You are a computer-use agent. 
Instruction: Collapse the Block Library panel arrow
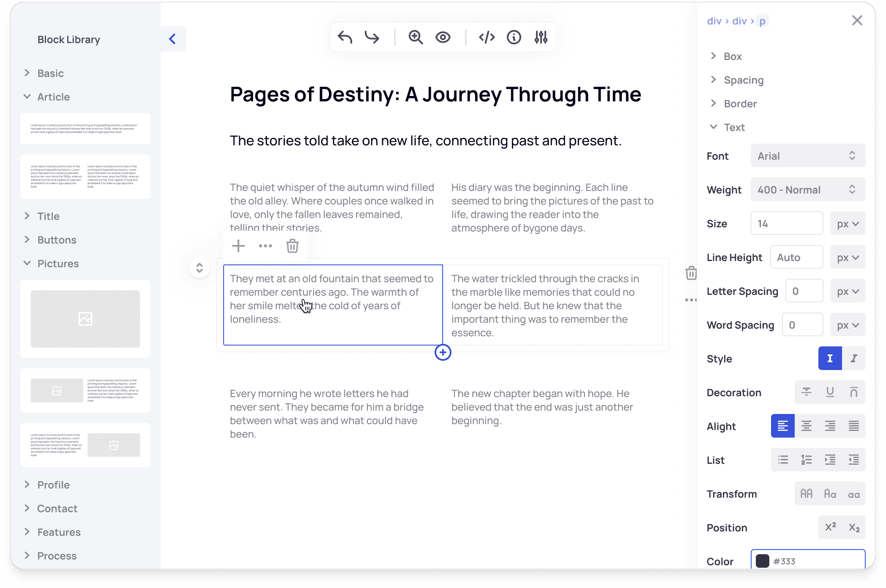[172, 39]
